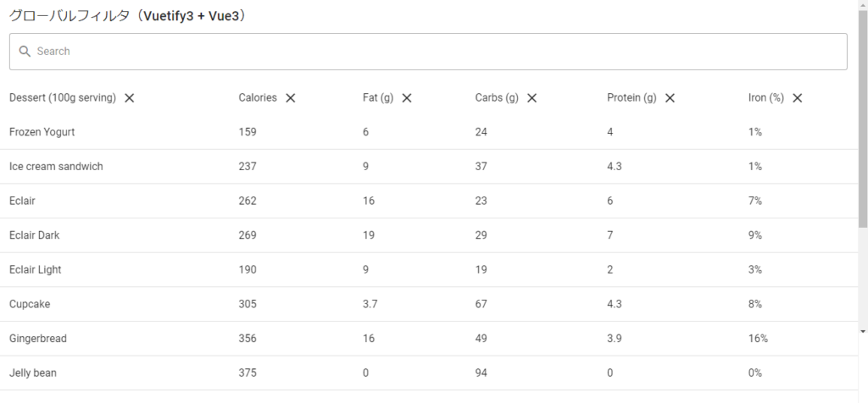Click the scrollbar down arrow
868x403 pixels.
point(862,331)
